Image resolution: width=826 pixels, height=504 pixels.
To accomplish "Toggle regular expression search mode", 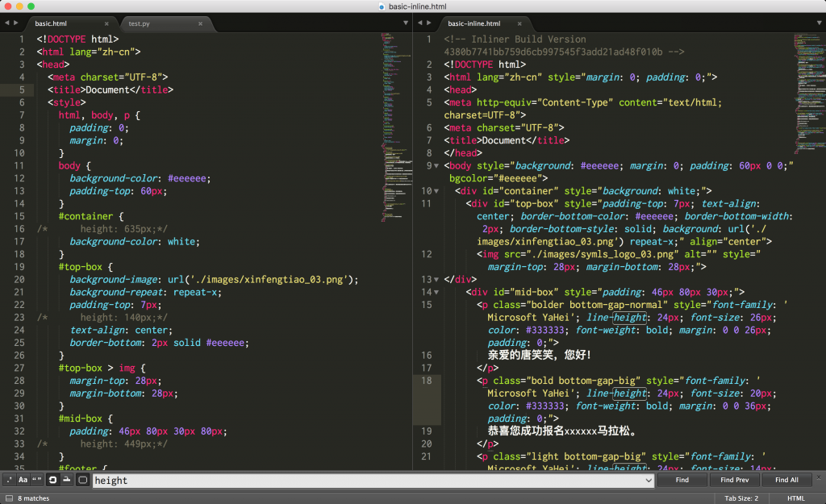I will (9, 480).
